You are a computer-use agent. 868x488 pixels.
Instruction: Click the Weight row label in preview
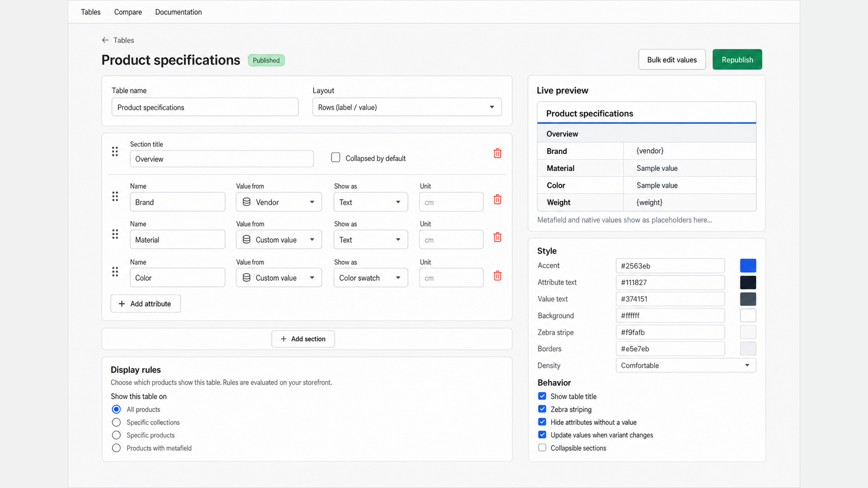click(x=558, y=202)
